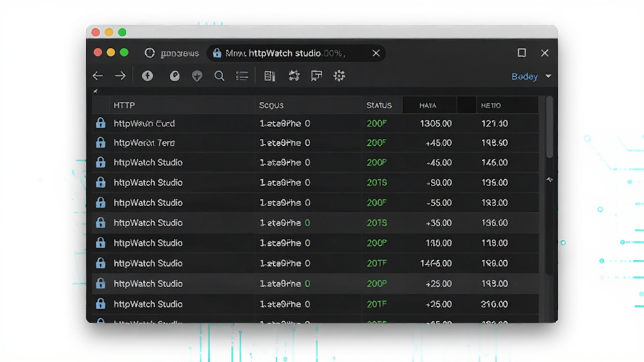Image resolution: width=644 pixels, height=362 pixels.
Task: Click the Scqus cell in the +35.00 row
Action: (285, 223)
